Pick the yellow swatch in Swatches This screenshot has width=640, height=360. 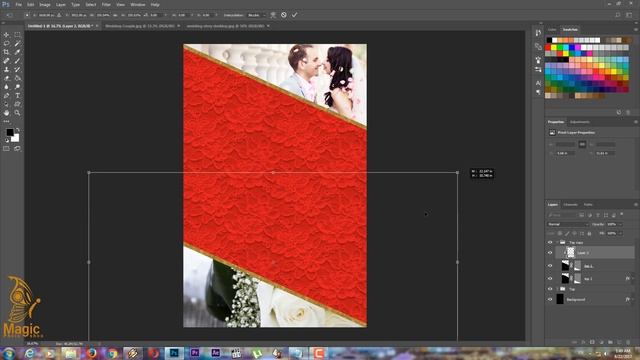(x=554, y=48)
